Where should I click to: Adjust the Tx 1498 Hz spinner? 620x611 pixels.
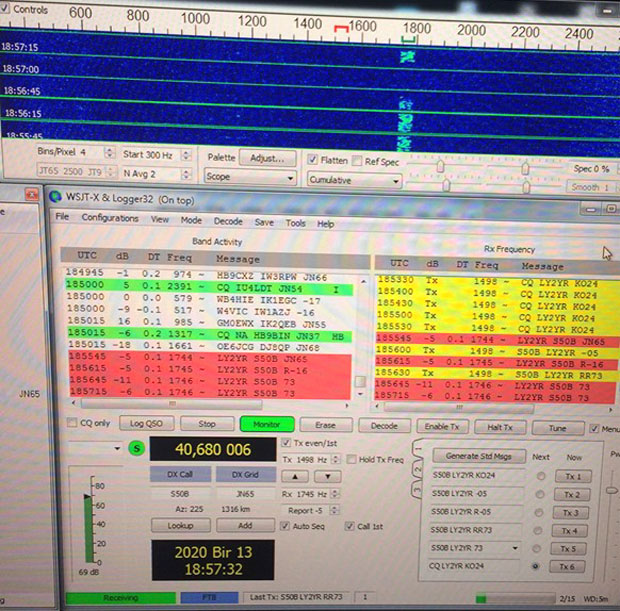point(336,460)
